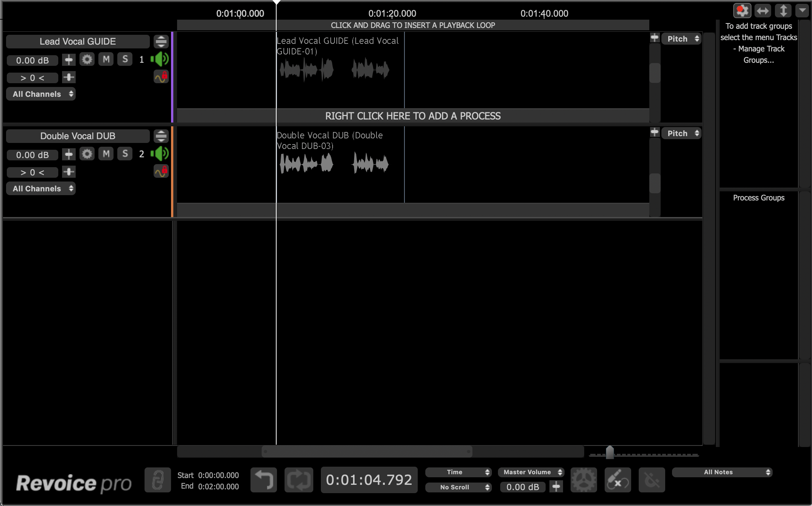This screenshot has width=812, height=506.
Task: Open the No Scroll dropdown
Action: pos(458,487)
